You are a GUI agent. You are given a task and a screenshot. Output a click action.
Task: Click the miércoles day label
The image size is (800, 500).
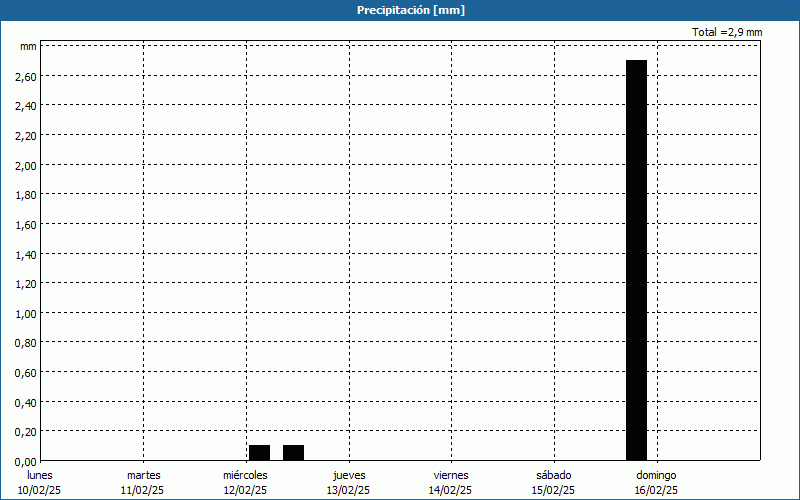[245, 475]
